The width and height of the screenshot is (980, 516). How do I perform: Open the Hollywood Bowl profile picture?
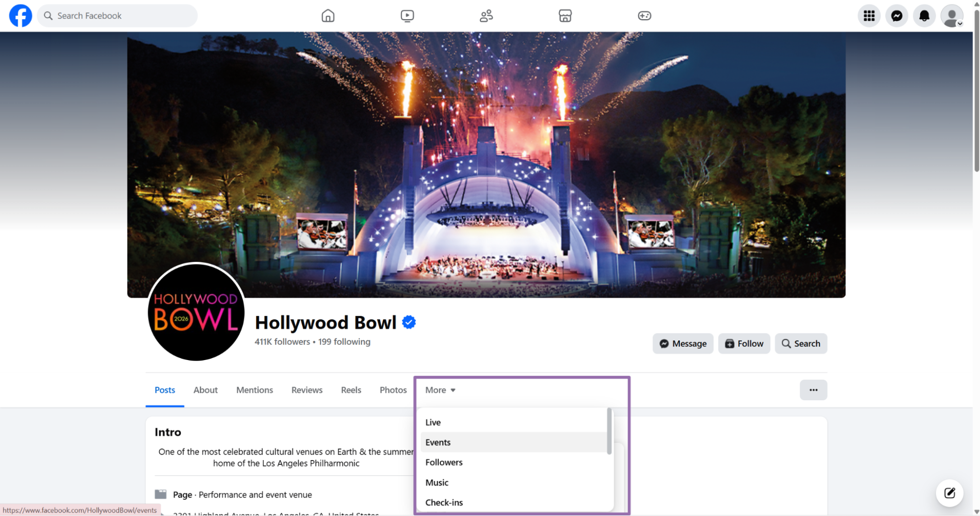[196, 311]
